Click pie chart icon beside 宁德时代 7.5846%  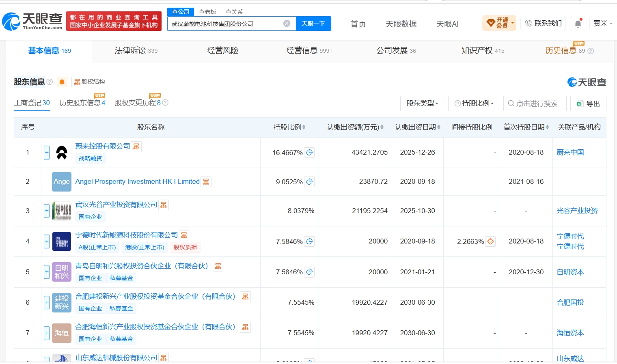[x=309, y=241]
